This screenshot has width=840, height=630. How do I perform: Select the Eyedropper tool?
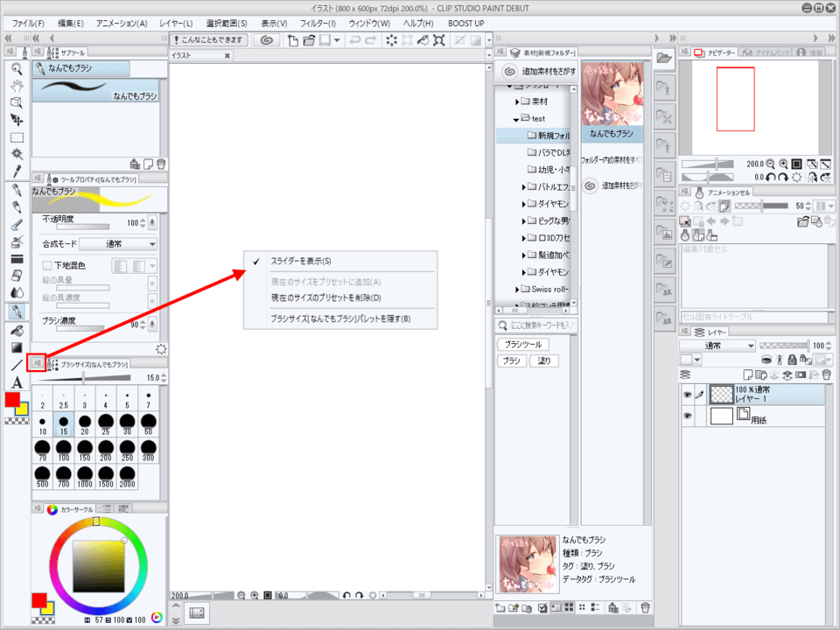[x=17, y=171]
